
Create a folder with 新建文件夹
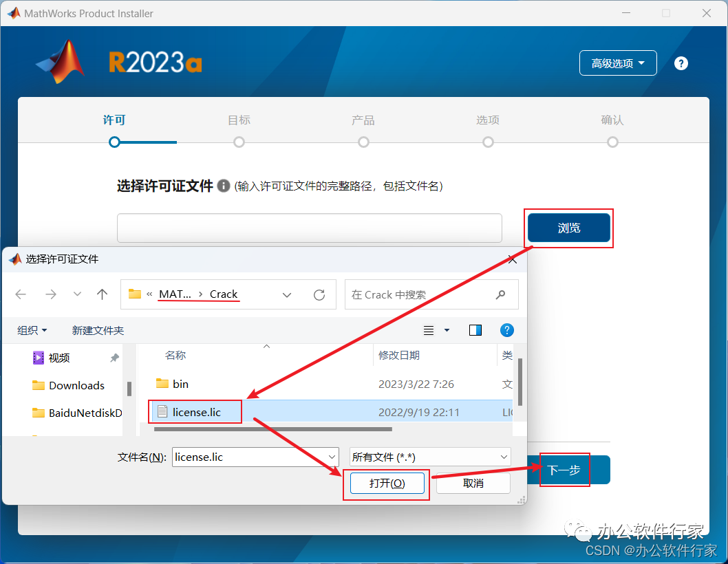(98, 330)
